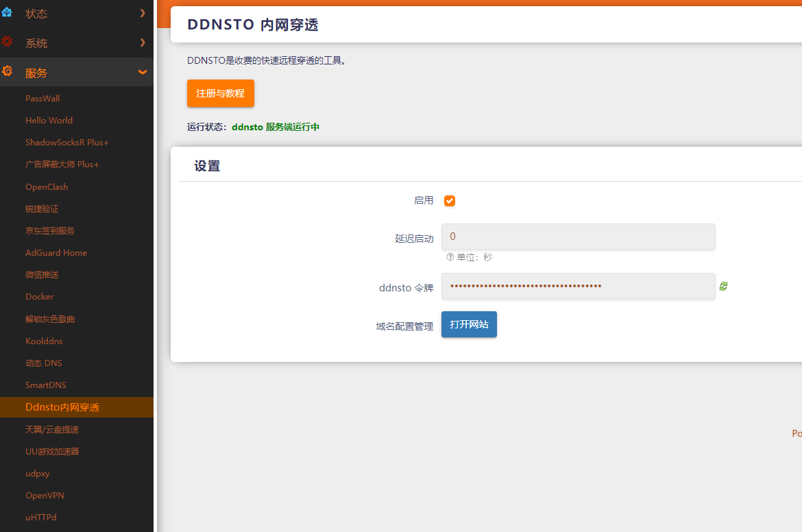
Task: Click the 注册与教程 button
Action: click(x=220, y=92)
